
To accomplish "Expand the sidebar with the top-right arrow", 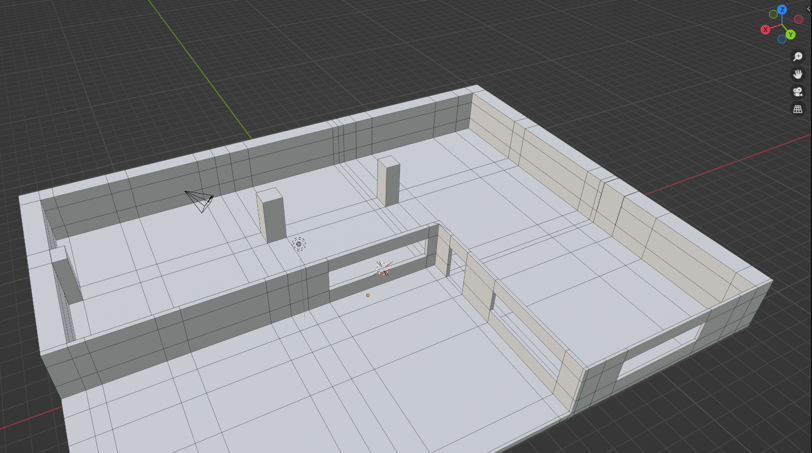I will coord(809,9).
